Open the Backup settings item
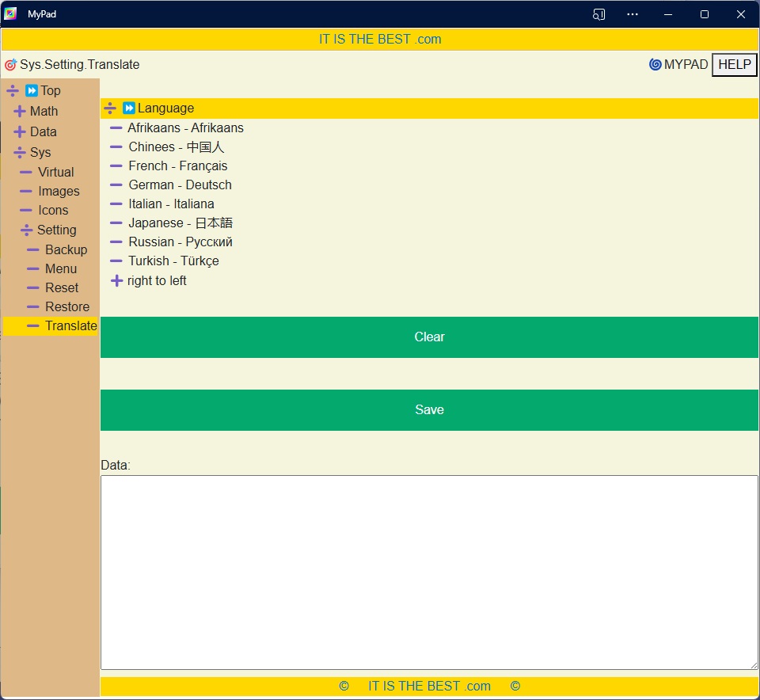 (x=66, y=249)
